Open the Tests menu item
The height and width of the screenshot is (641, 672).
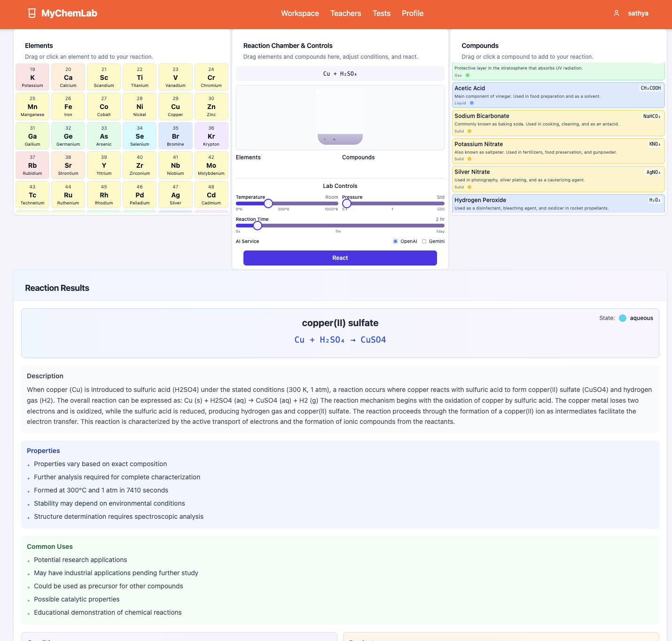[381, 13]
